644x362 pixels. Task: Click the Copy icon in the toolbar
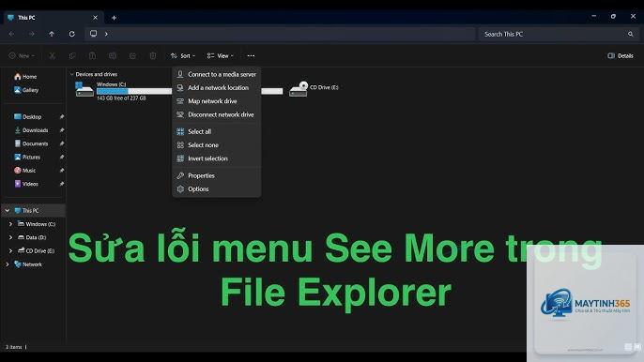(x=72, y=56)
